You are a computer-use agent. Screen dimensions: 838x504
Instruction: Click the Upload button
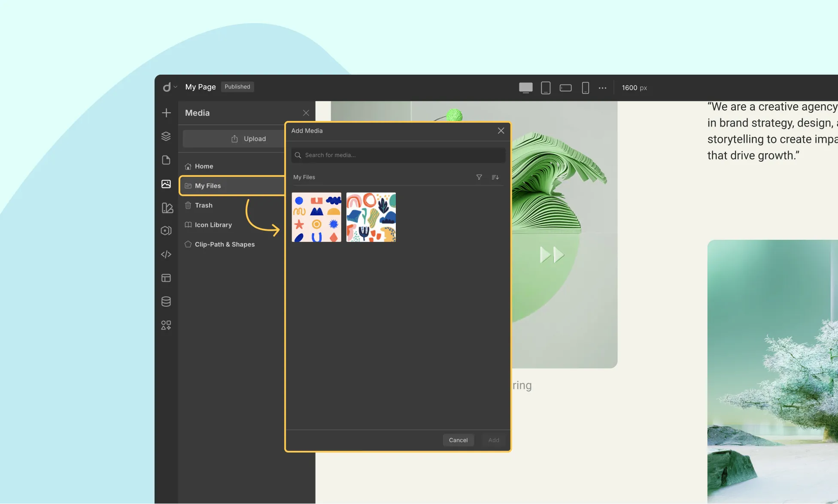tap(234, 139)
